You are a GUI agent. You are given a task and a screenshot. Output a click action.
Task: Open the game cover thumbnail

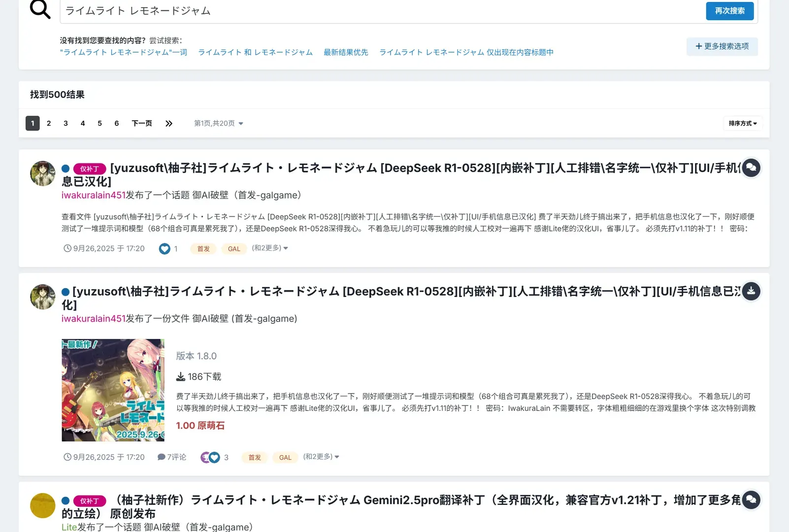click(113, 390)
